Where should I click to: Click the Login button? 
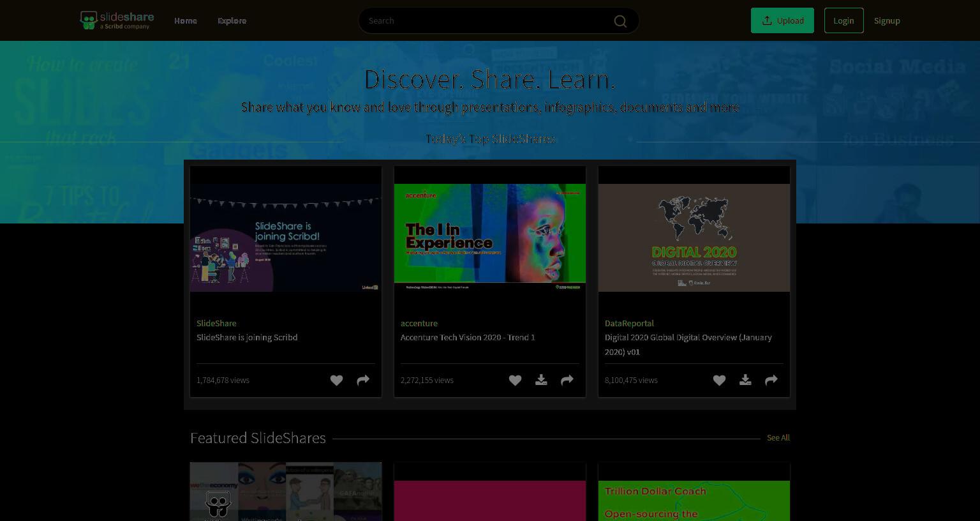(843, 20)
